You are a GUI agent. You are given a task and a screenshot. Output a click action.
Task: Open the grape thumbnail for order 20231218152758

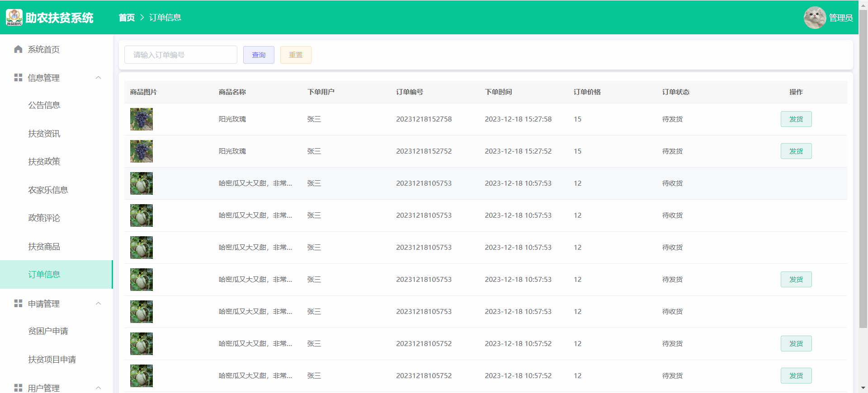pos(142,119)
